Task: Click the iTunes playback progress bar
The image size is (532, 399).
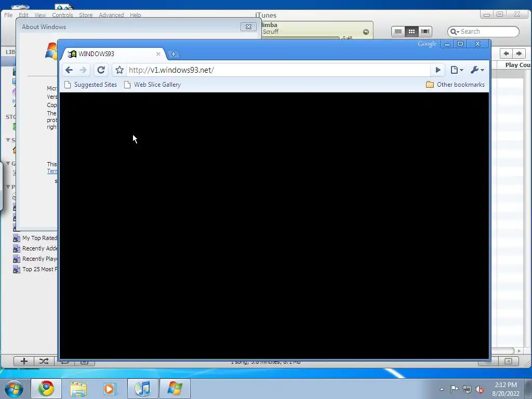Action: click(301, 37)
